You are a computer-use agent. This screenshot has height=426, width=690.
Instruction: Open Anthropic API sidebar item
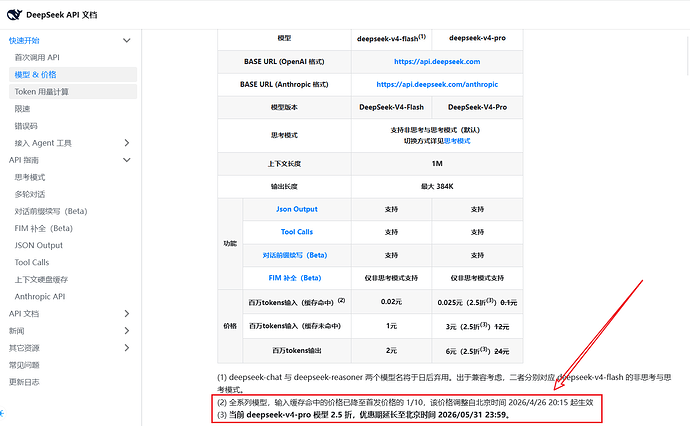tap(40, 297)
